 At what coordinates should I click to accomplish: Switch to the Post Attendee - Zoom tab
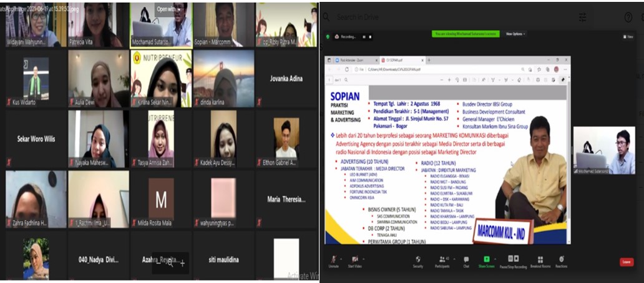(x=353, y=60)
